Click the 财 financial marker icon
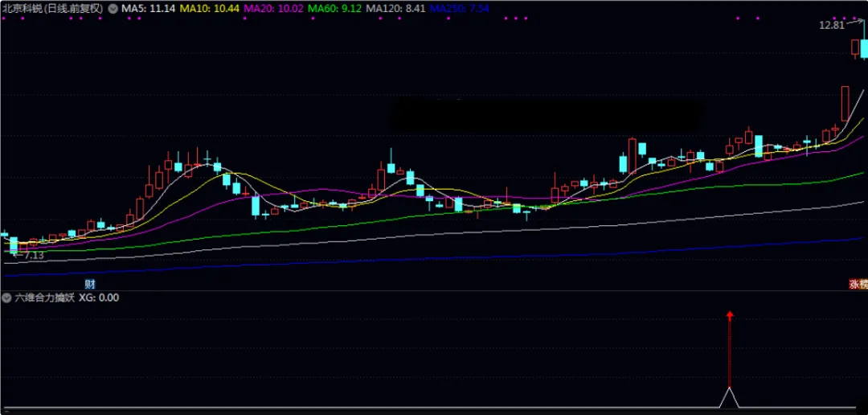868x415 pixels. tap(90, 285)
